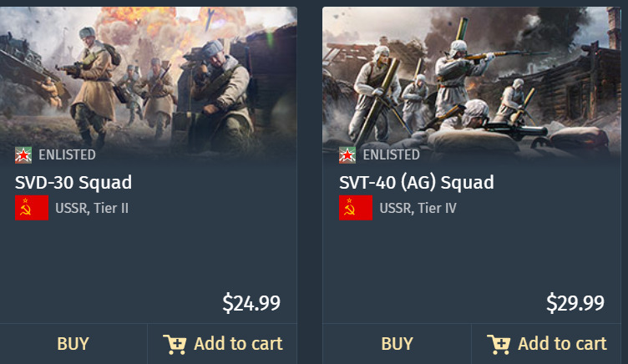The width and height of the screenshot is (628, 364).
Task: Click the Enlisted star logo on SVT-40 card
Action: click(347, 155)
